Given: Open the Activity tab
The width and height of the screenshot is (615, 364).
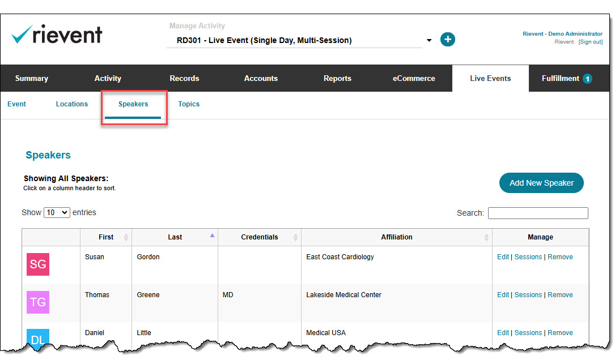Looking at the screenshot, I should [x=108, y=78].
